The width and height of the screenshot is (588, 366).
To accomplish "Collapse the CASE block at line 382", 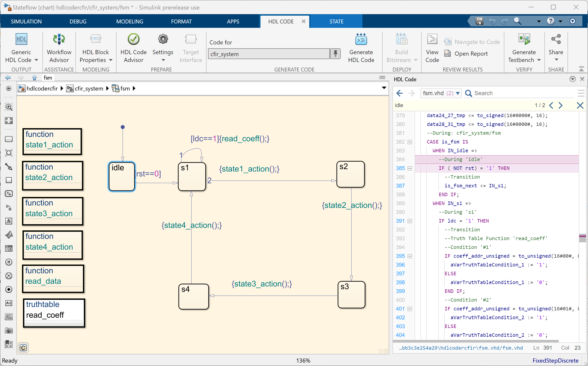I will coord(410,142).
